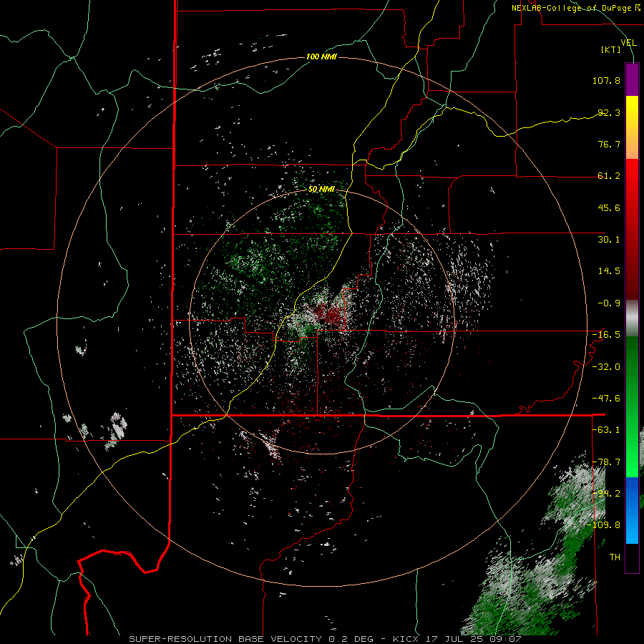Select the -63.1 scale value

click(x=606, y=430)
